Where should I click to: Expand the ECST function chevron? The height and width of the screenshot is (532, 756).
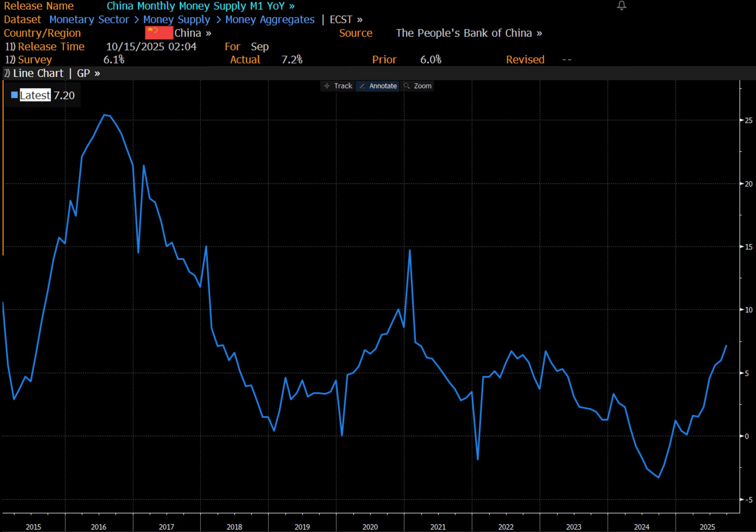click(346, 20)
